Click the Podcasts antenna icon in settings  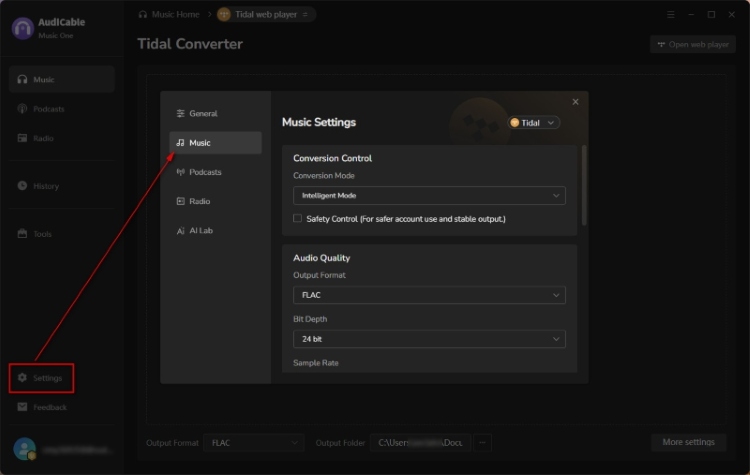tap(180, 172)
